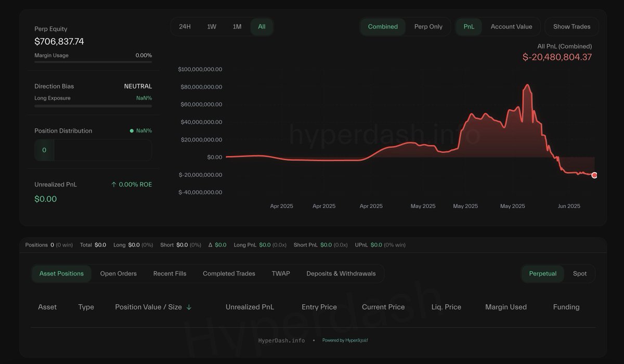This screenshot has height=364, width=624.
Task: Switch chart to Account Value
Action: tap(511, 27)
